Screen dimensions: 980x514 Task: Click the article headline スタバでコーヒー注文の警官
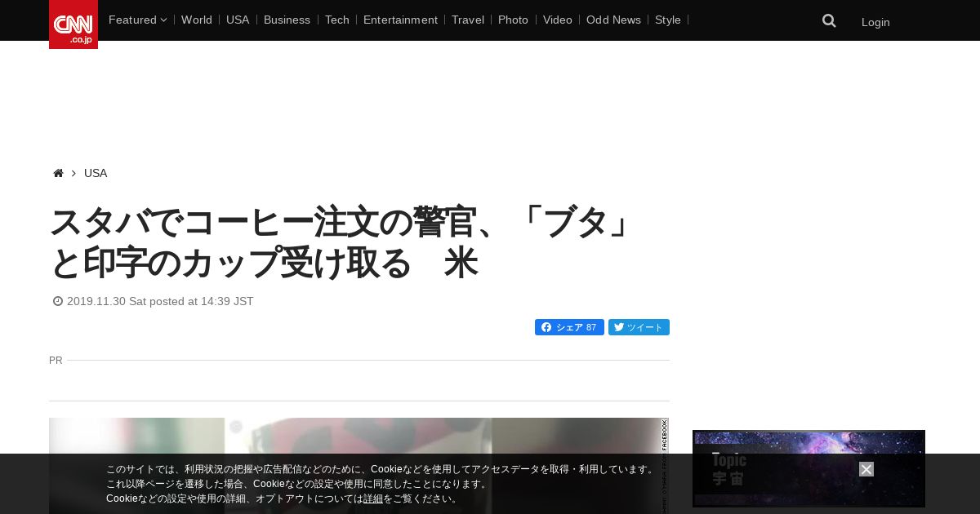343,242
